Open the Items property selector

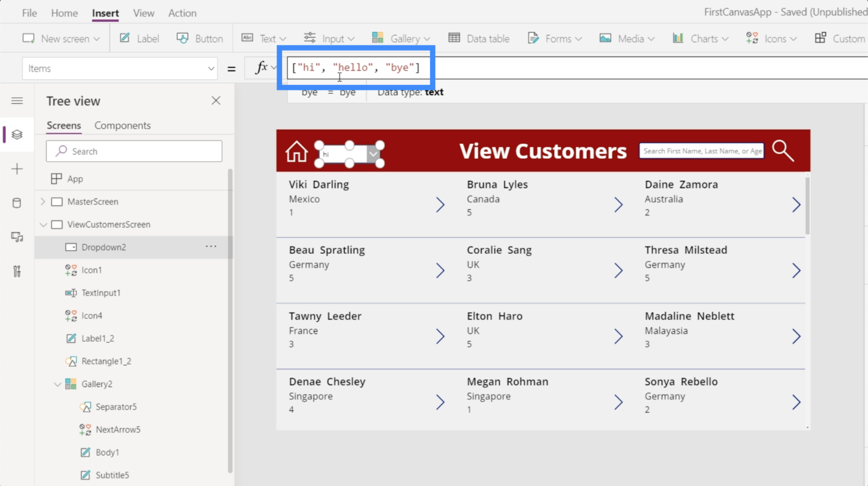(120, 68)
